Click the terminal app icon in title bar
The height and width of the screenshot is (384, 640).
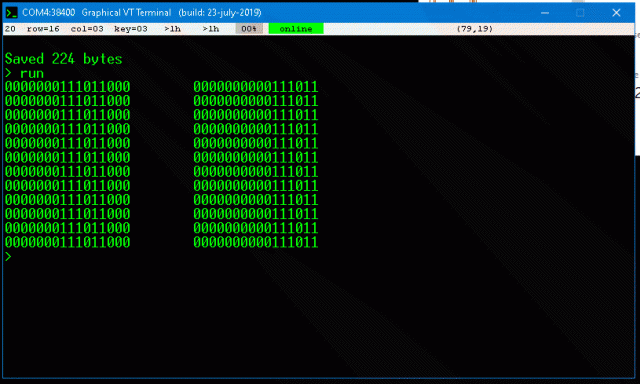pyautogui.click(x=11, y=13)
